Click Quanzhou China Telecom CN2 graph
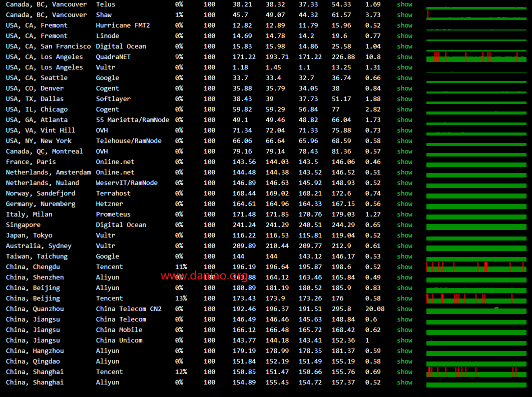 tap(476, 310)
